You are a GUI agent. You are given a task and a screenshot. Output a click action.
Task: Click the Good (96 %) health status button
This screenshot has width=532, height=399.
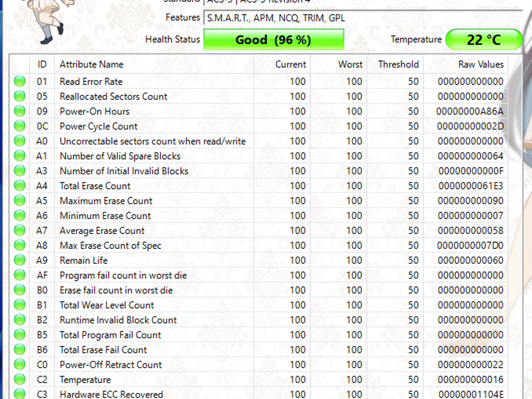pos(274,39)
